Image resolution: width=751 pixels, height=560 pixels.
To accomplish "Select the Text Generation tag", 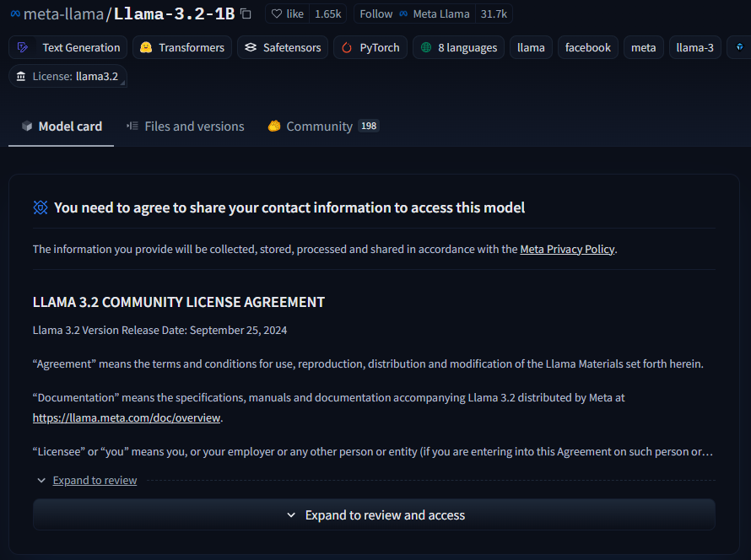I will [68, 47].
